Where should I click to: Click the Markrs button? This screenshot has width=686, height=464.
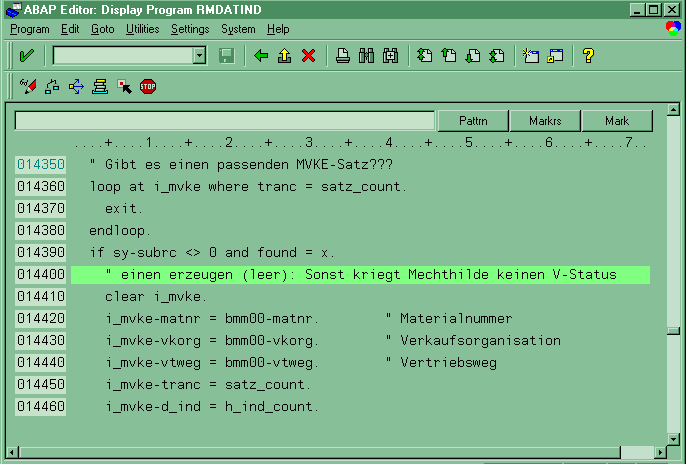click(545, 121)
